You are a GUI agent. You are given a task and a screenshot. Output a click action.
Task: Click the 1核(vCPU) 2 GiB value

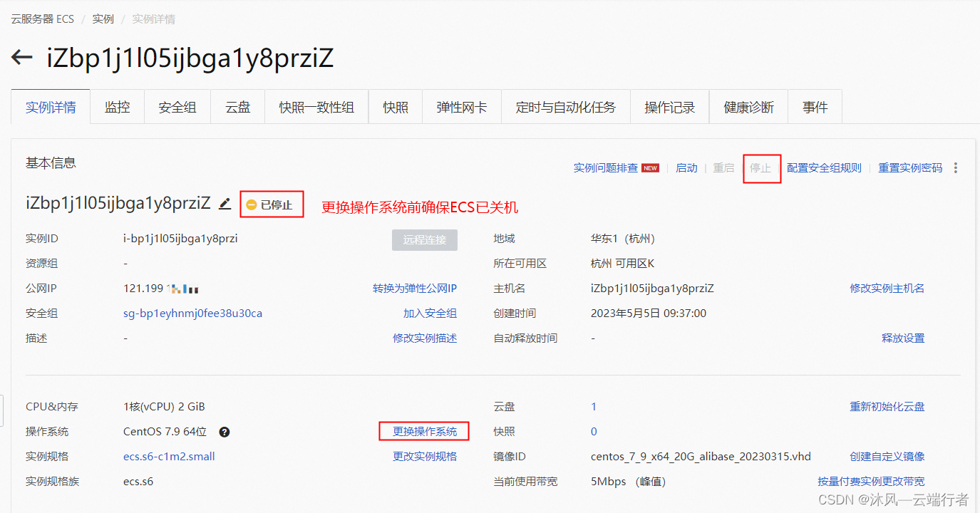click(164, 407)
